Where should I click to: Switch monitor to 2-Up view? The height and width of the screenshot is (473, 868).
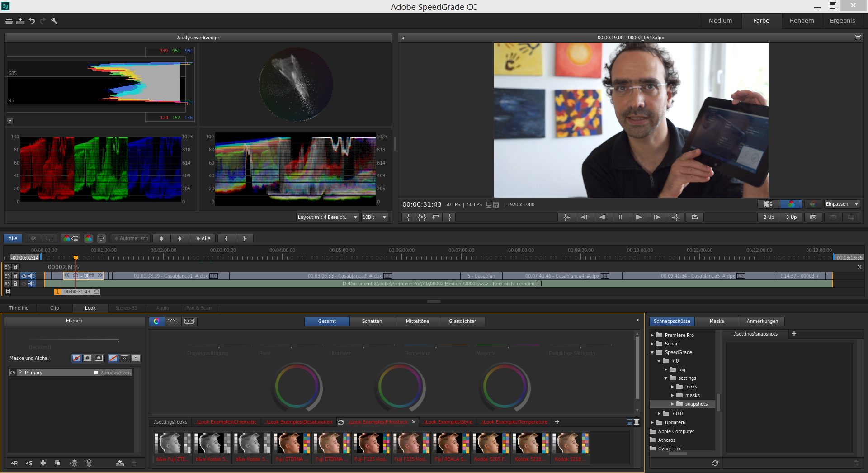[769, 217]
